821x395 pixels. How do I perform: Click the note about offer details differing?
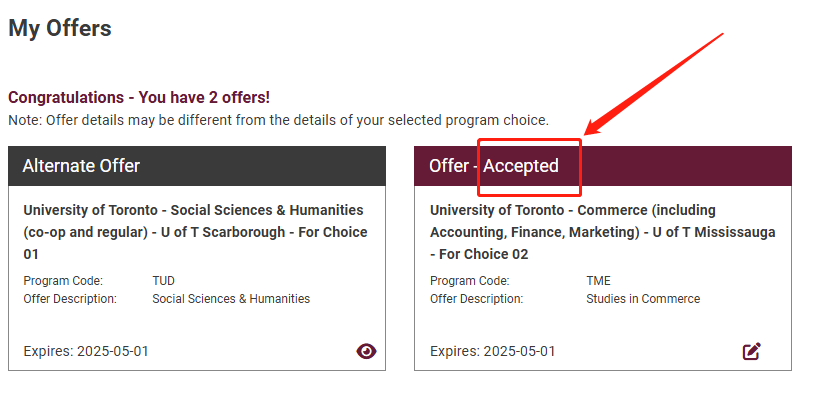coord(279,120)
